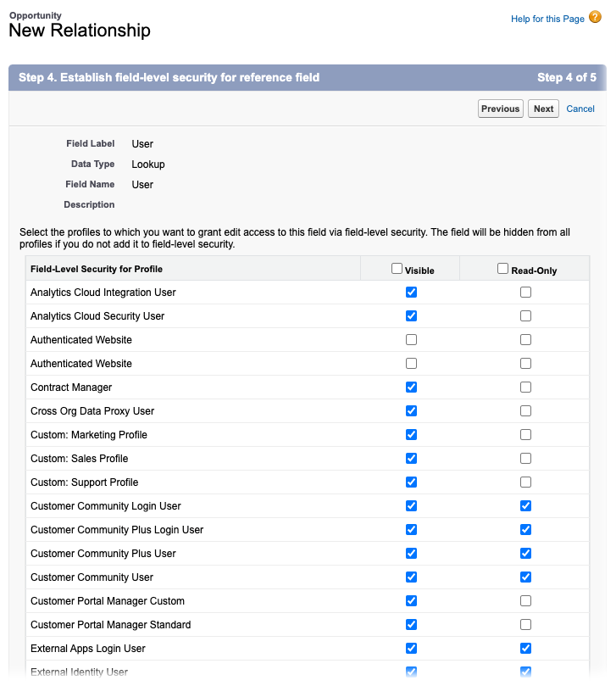The image size is (616, 697).
Task: Uncheck Visible for Analytics Cloud Security User
Action: 411,316
